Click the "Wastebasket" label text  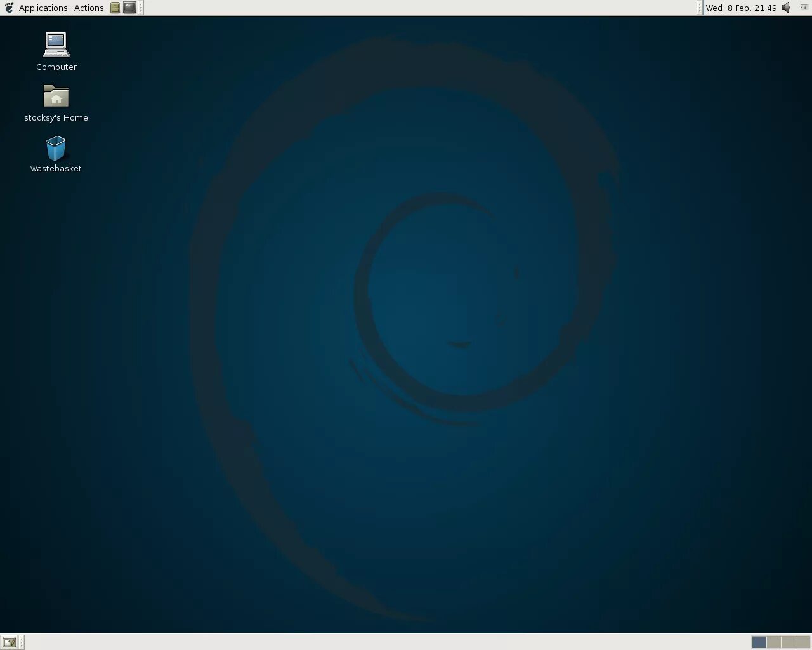pyautogui.click(x=56, y=168)
